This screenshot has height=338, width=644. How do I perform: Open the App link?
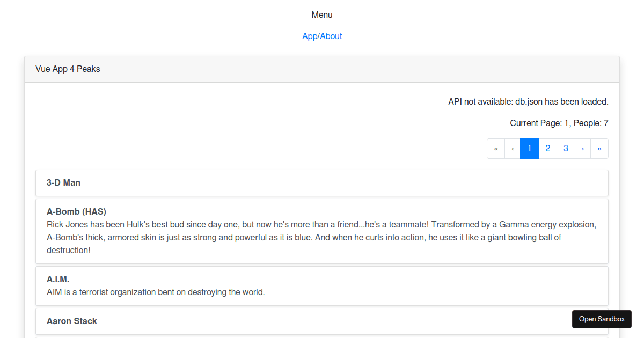click(x=310, y=36)
